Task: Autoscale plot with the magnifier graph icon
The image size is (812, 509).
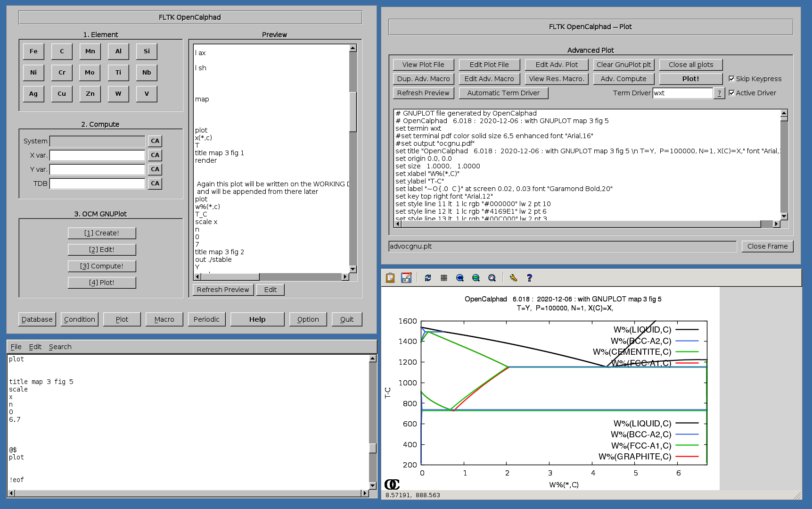Action: (492, 278)
